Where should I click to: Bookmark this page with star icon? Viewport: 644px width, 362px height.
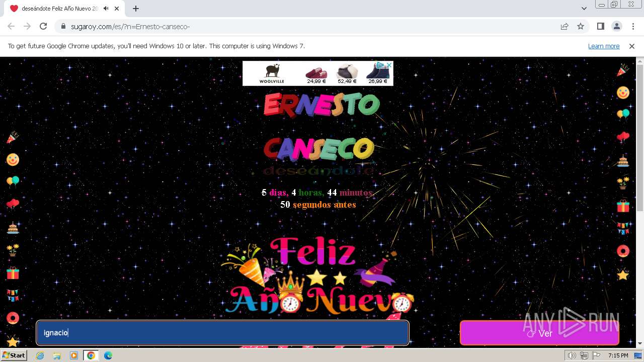point(581,26)
